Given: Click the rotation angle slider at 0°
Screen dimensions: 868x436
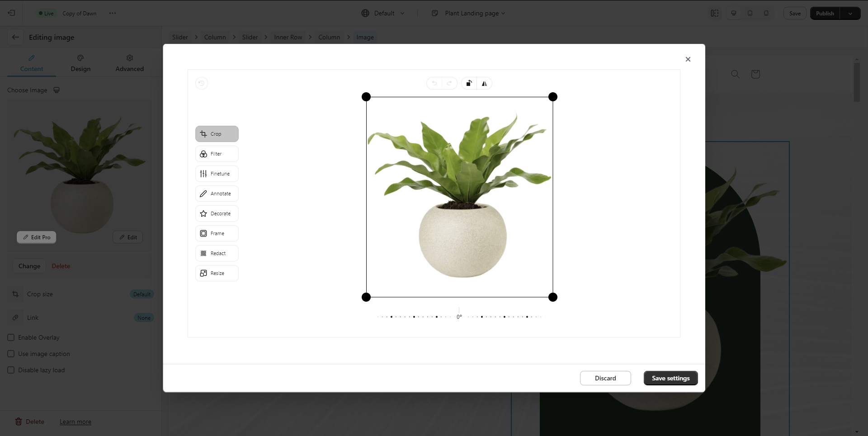Looking at the screenshot, I should (459, 316).
